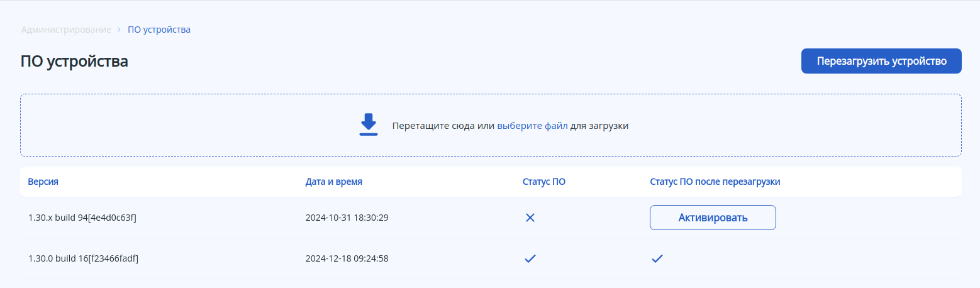The image size is (980, 288).
Task: Click the 2024-10-31 18:30:29 date cell
Action: (347, 218)
